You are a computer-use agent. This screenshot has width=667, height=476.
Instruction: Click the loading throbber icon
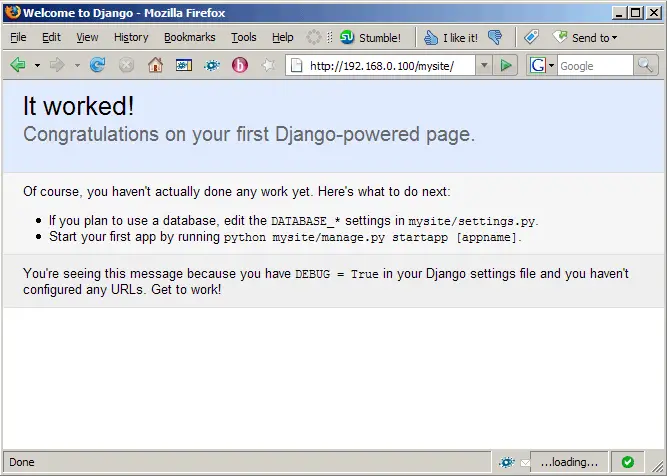tap(314, 37)
